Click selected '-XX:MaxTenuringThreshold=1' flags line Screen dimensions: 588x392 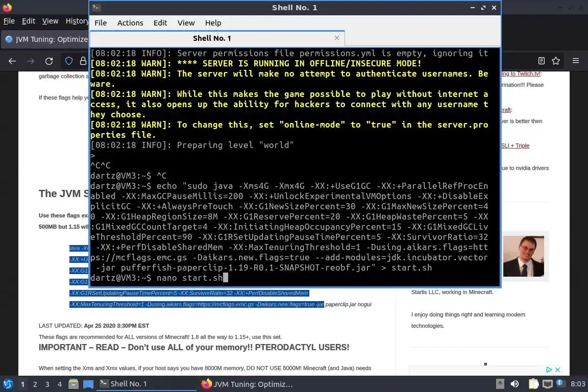(197, 304)
